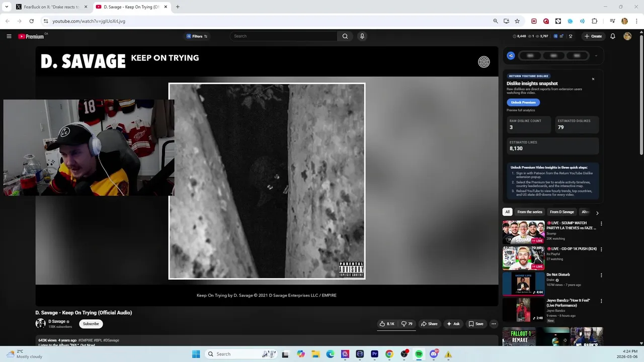Open the YouTube hamburger guide menu
644x362 pixels.
click(x=9, y=36)
